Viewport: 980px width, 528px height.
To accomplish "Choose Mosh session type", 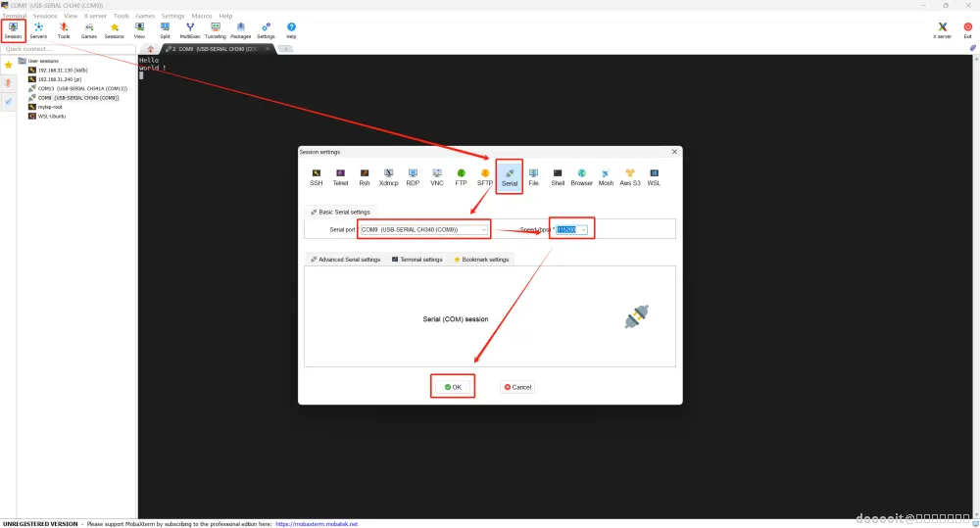I will pos(606,177).
